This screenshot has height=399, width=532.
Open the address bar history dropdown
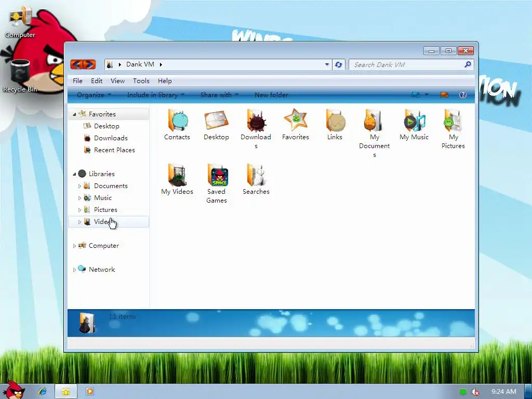[327, 64]
